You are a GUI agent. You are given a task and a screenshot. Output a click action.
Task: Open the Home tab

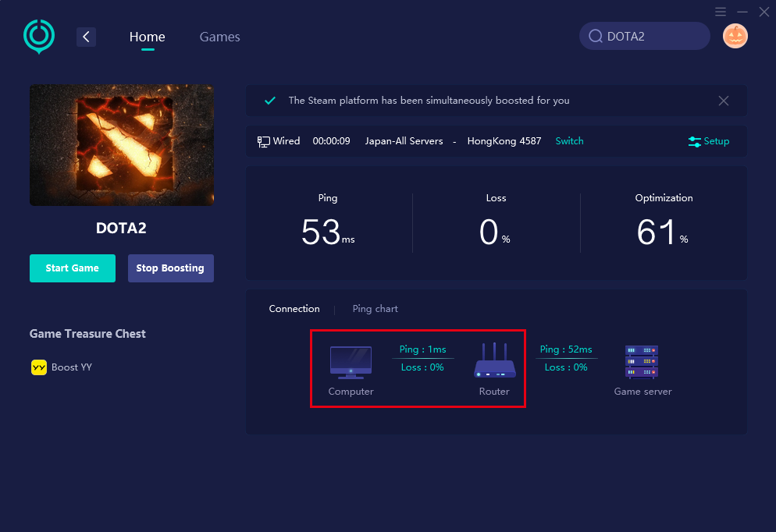147,37
